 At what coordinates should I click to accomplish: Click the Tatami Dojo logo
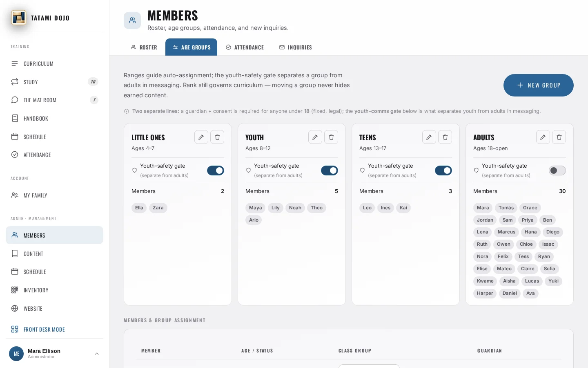19,18
